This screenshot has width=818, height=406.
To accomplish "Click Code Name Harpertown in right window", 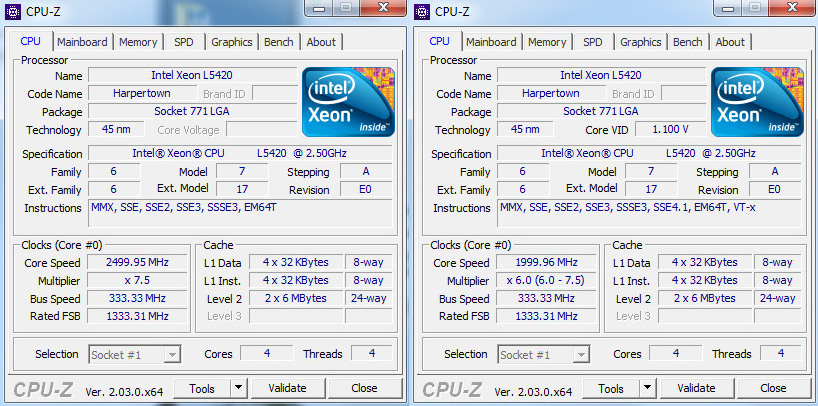I will pyautogui.click(x=550, y=93).
